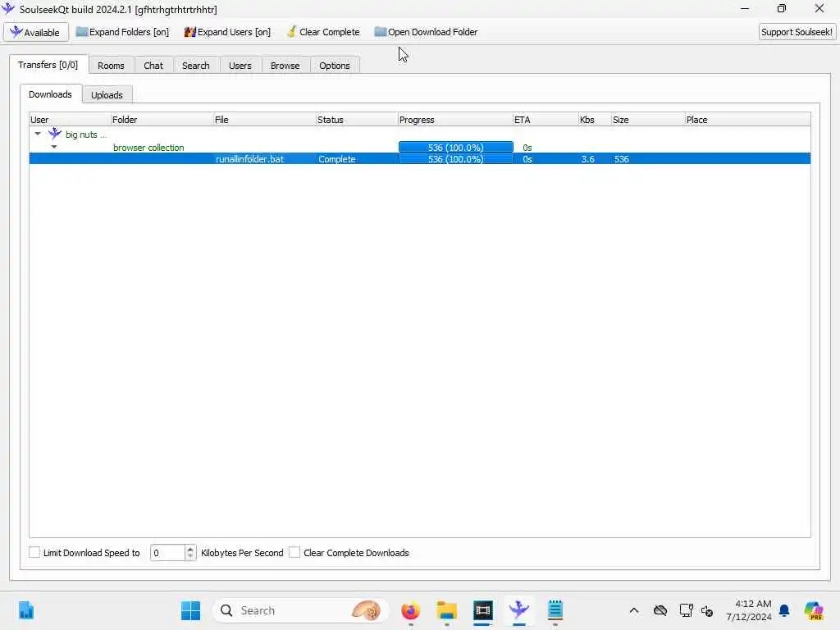Screen dimensions: 840x630
Task: Click Clear Complete broom button
Action: [323, 32]
